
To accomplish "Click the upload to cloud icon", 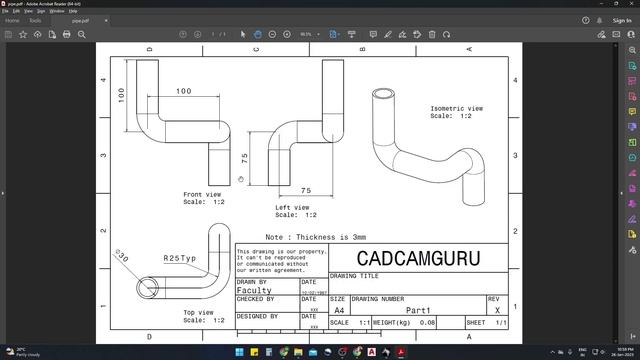I will pos(38,35).
